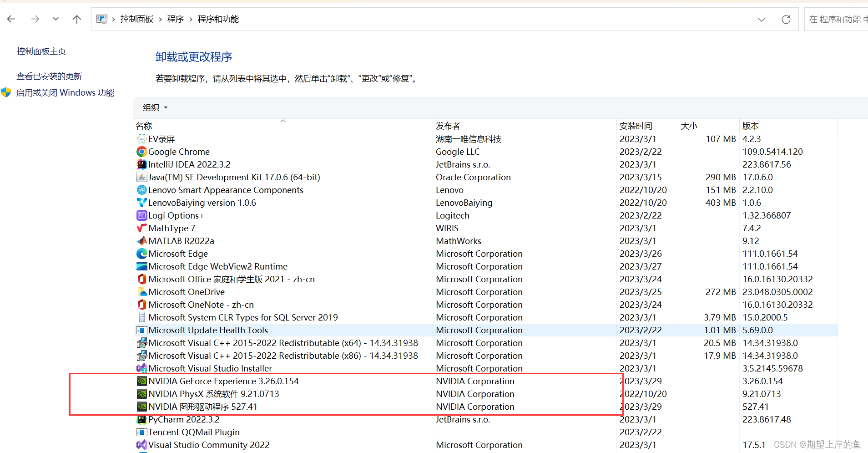Click the Java SE Development Kit icon
Viewport: 868px width, 453px height.
(142, 177)
